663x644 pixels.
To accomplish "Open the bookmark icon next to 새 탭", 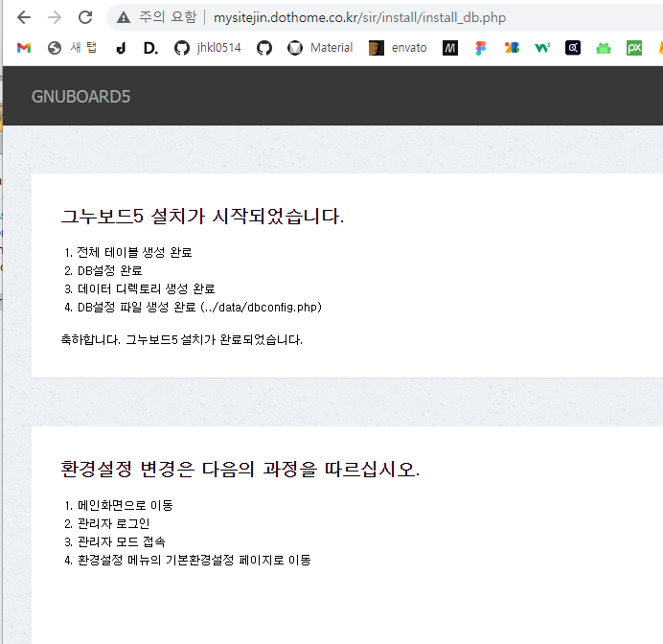I will [x=121, y=48].
